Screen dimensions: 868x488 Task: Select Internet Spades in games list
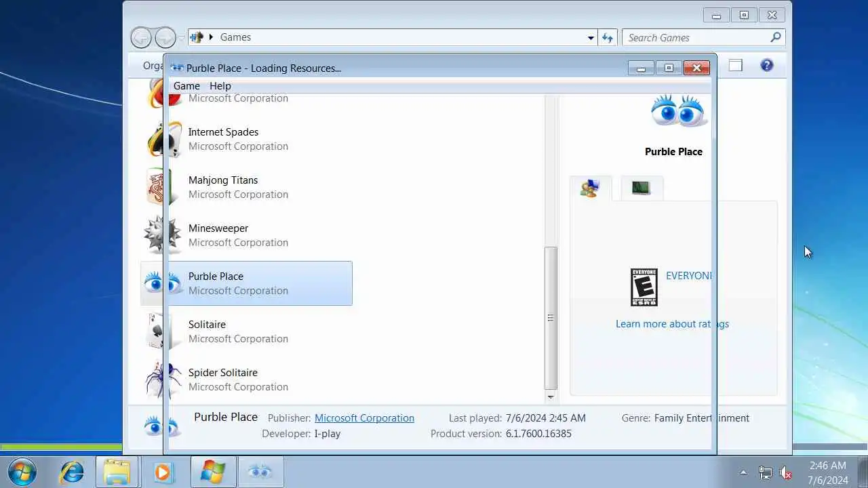pos(246,139)
